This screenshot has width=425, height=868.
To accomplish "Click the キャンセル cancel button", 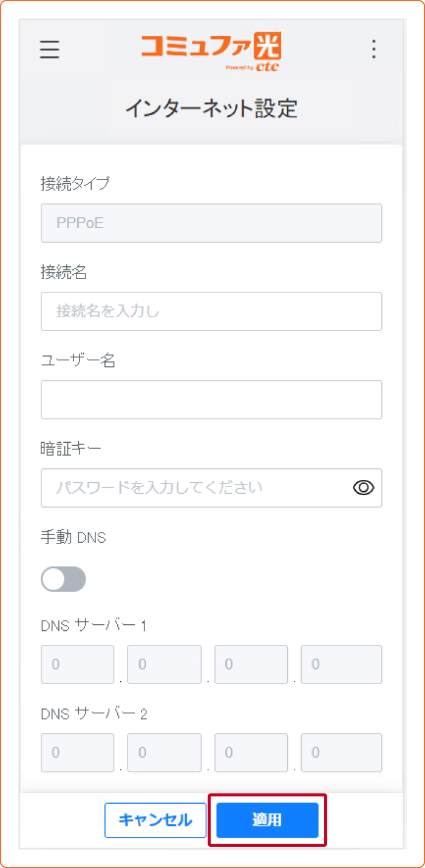I will click(155, 820).
